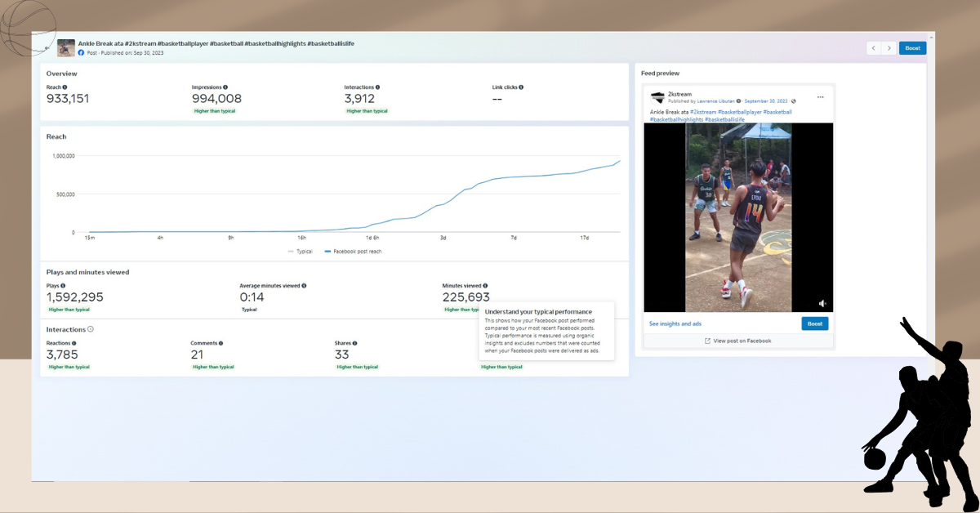
Task: Click the basketball video in feed preview
Action: coord(739,217)
